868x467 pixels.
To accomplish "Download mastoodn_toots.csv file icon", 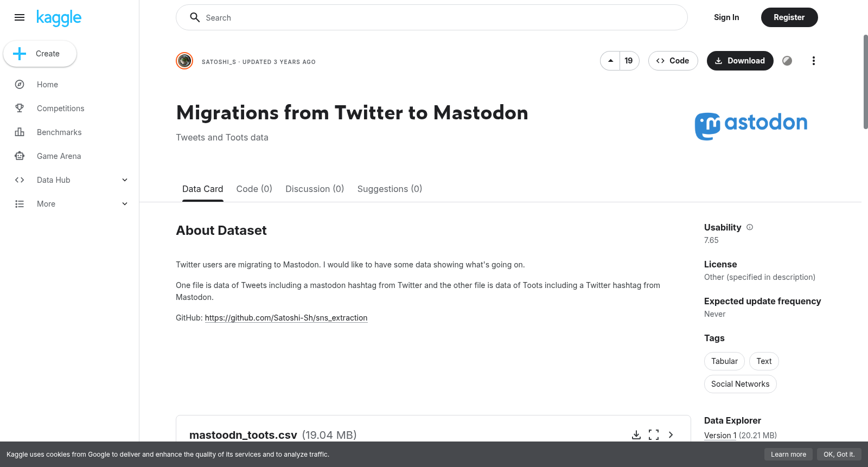I will pos(636,435).
